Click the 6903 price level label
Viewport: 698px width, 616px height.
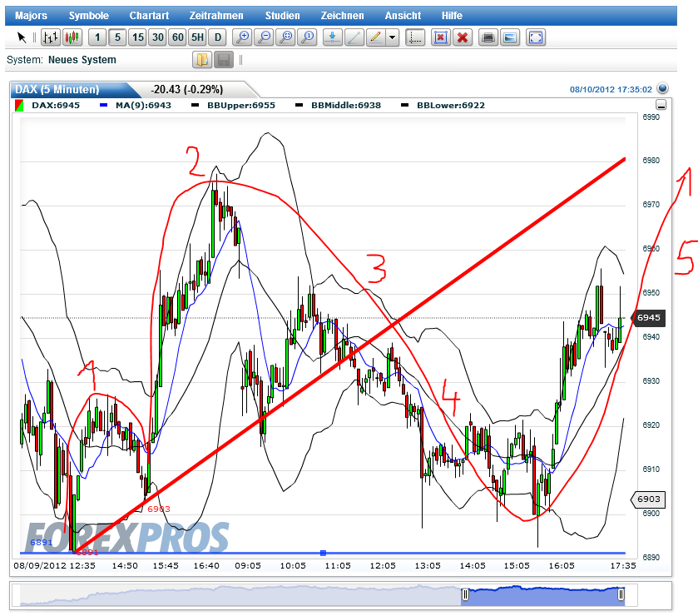[648, 499]
